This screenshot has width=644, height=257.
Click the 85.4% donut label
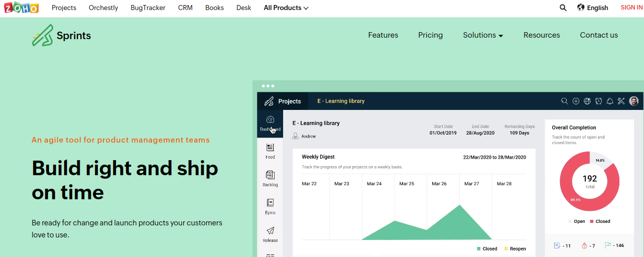click(576, 200)
